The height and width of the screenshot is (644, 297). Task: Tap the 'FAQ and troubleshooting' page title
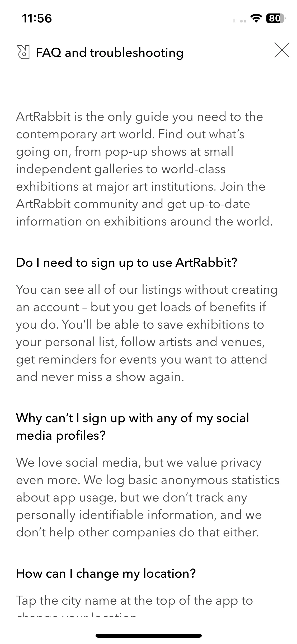pos(110,53)
